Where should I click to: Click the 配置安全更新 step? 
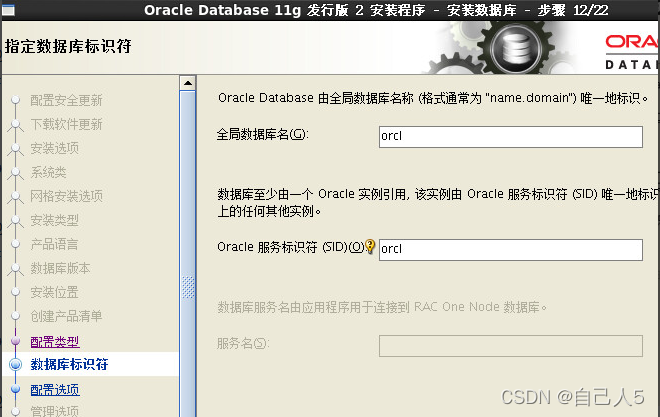pyautogui.click(x=67, y=100)
